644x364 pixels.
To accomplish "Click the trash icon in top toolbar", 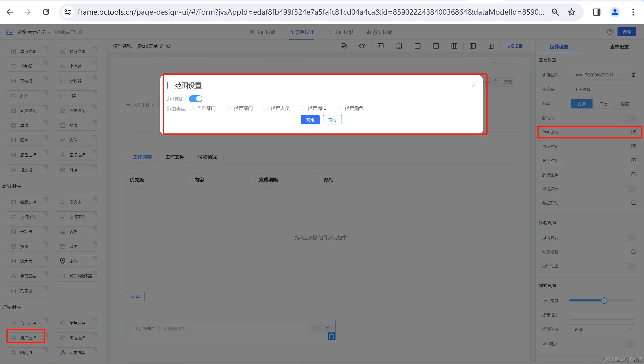I will coord(491,46).
